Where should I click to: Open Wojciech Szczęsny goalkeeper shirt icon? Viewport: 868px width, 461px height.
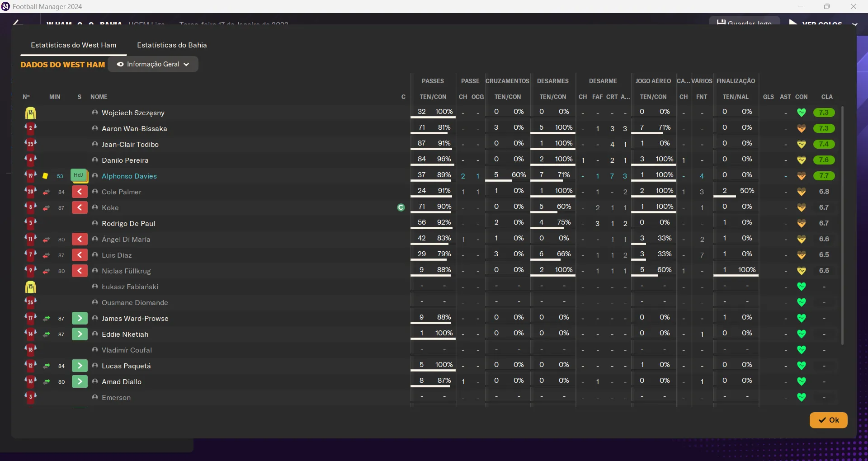click(x=30, y=113)
